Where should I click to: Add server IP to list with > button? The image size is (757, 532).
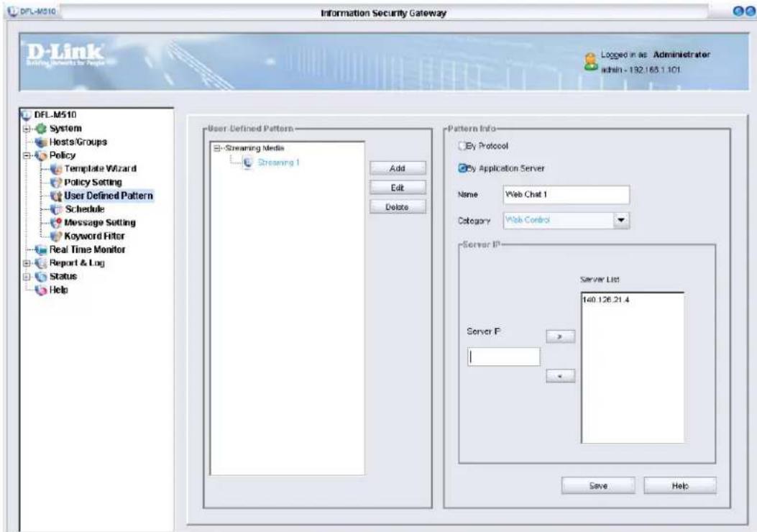tap(560, 336)
